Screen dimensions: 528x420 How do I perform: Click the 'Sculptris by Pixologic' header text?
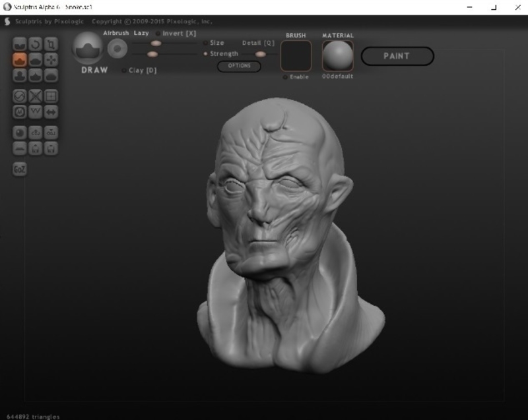click(x=49, y=22)
